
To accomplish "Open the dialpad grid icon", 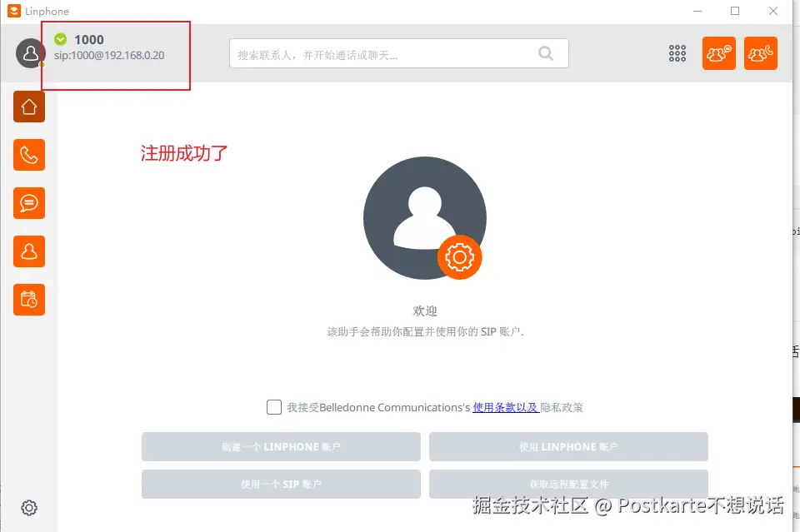I will [677, 53].
